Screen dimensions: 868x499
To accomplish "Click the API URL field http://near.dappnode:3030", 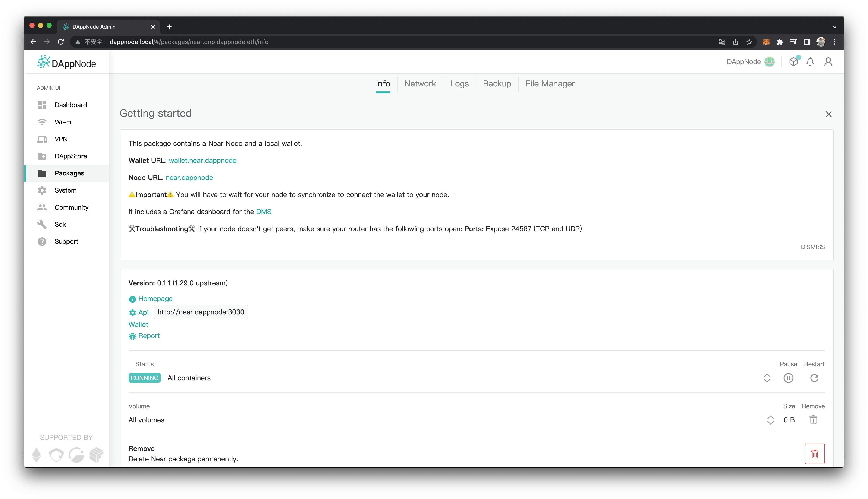I will point(201,312).
